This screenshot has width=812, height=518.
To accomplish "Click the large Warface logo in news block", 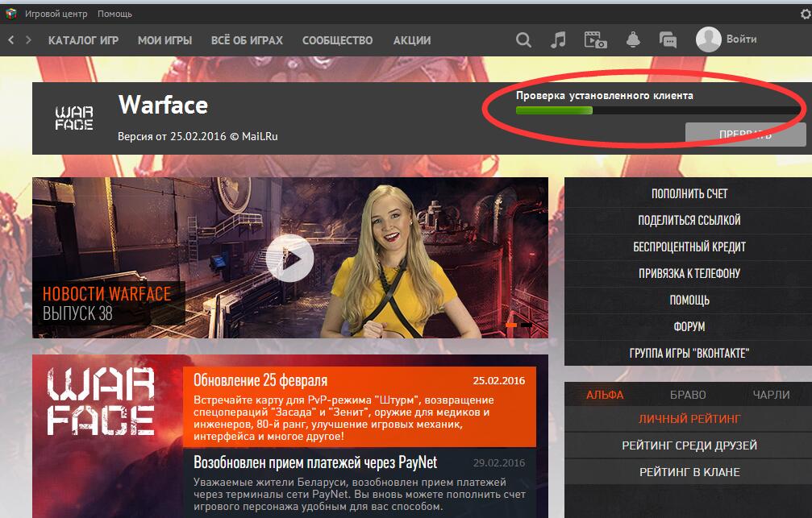I will pos(102,401).
